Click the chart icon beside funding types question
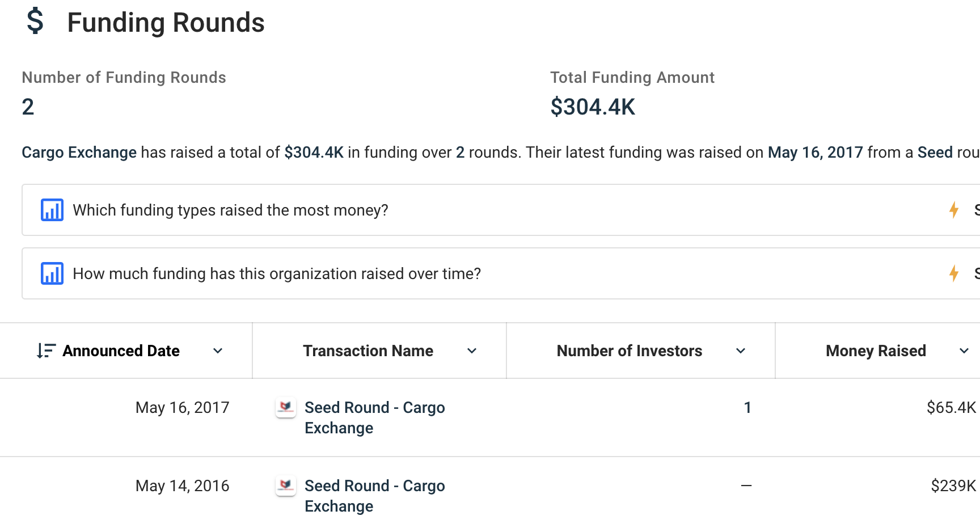This screenshot has height=515, width=980. coord(52,210)
